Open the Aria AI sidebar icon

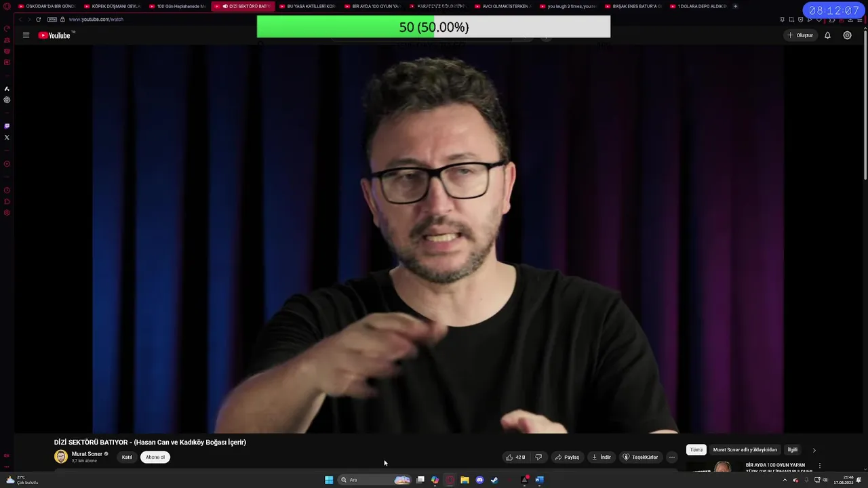coord(7,89)
